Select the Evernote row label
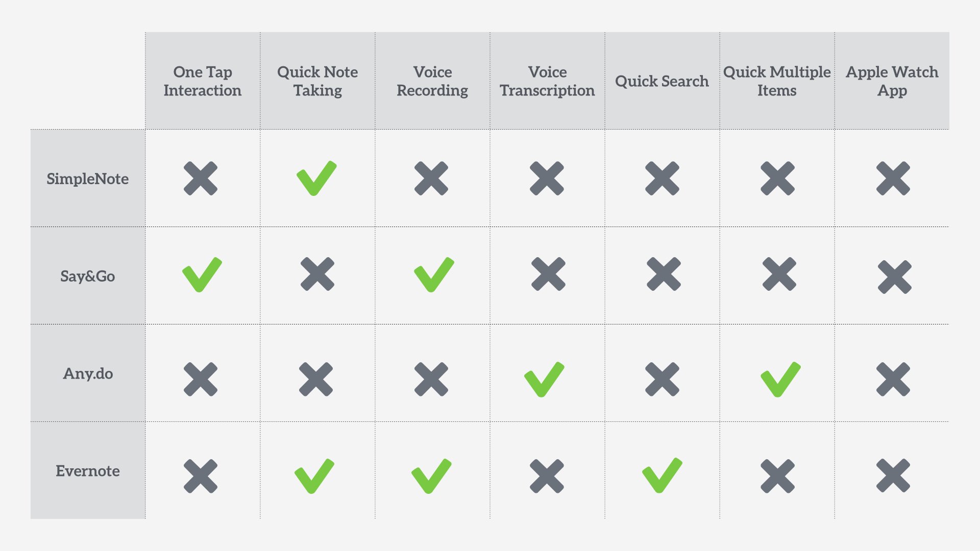 [x=88, y=471]
